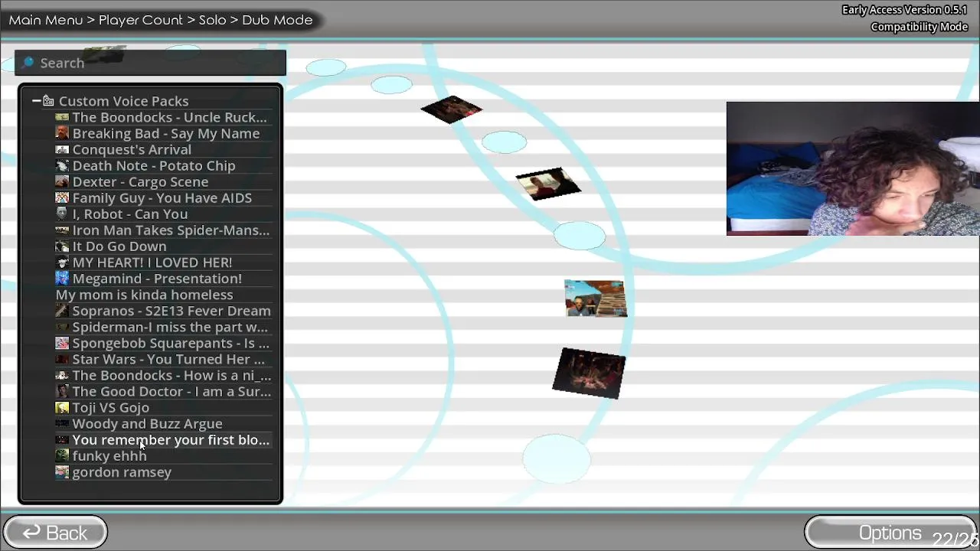Click the icon beside Toji VS Gojo
This screenshot has height=551, width=980.
coord(62,407)
